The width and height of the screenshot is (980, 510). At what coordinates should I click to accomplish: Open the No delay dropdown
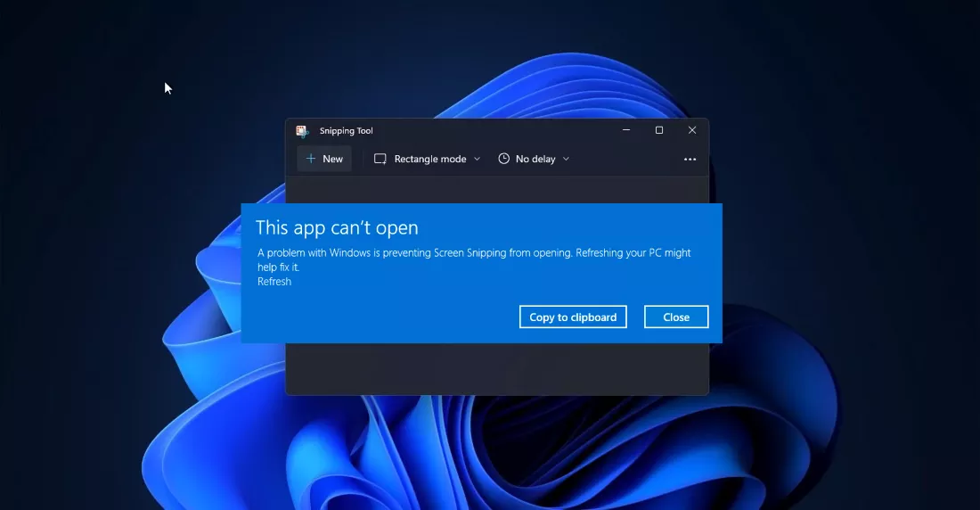[534, 159]
